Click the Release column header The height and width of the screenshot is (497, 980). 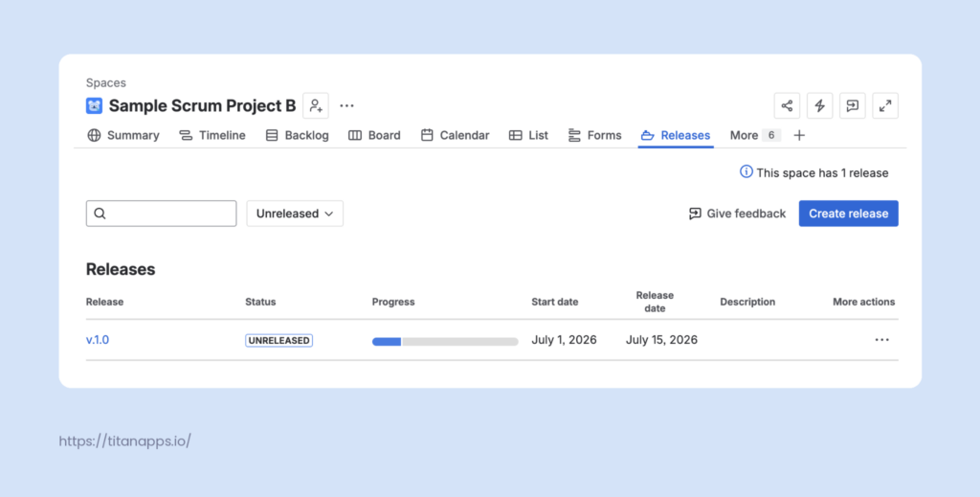104,302
